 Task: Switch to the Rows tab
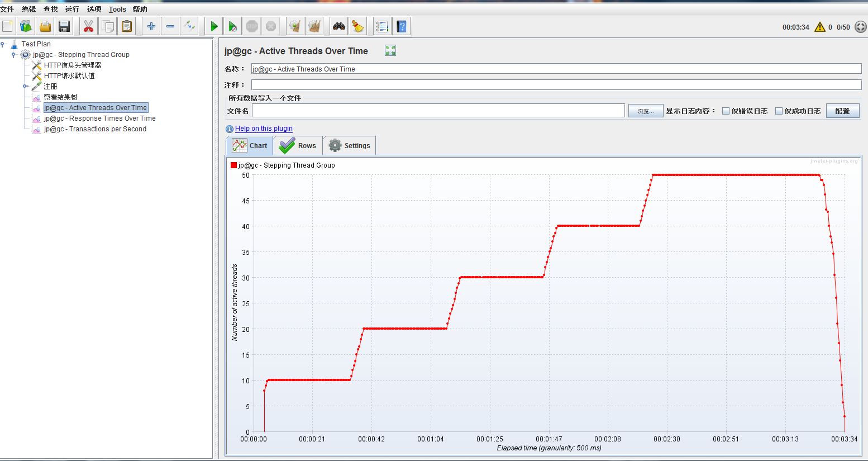[x=298, y=145]
